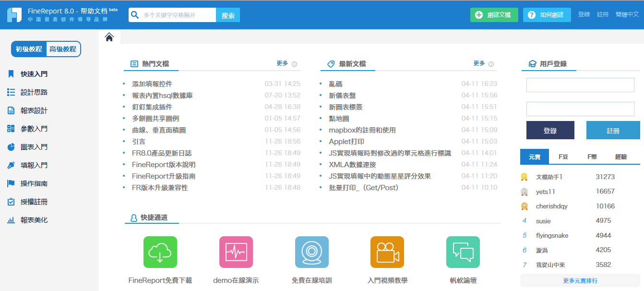This screenshot has width=644, height=291.
Task: Click the 報表設計 document icon
Action: pyautogui.click(x=11, y=110)
